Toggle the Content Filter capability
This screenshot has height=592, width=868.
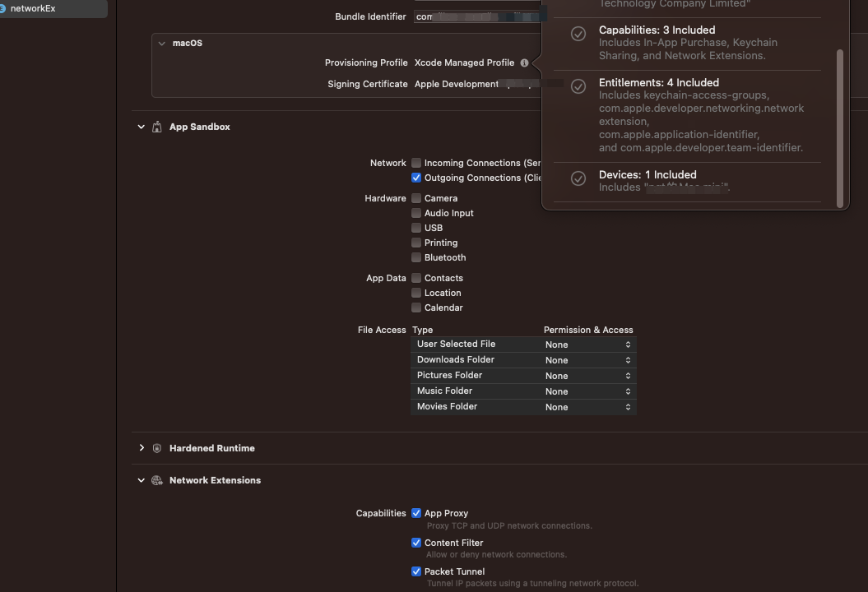pyautogui.click(x=416, y=543)
